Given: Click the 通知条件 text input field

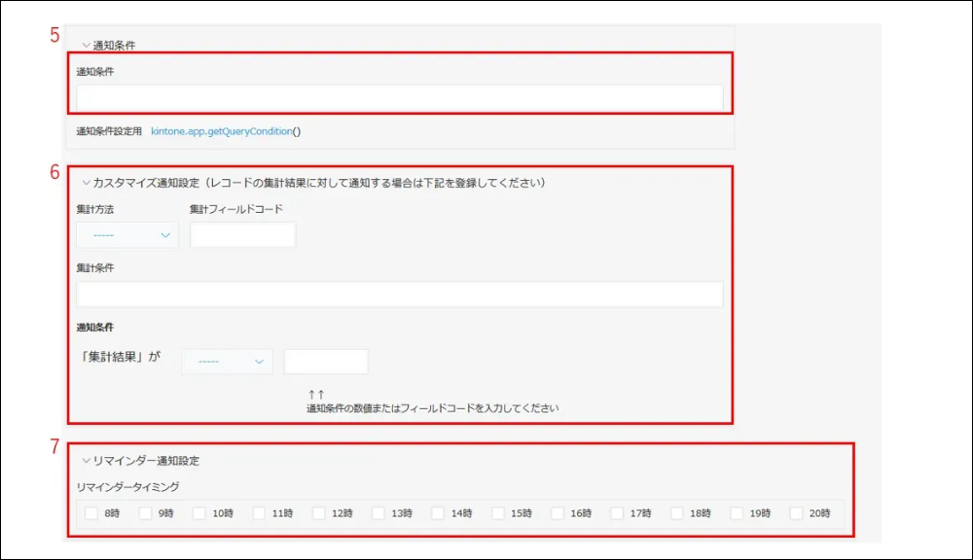Looking at the screenshot, I should 399,97.
